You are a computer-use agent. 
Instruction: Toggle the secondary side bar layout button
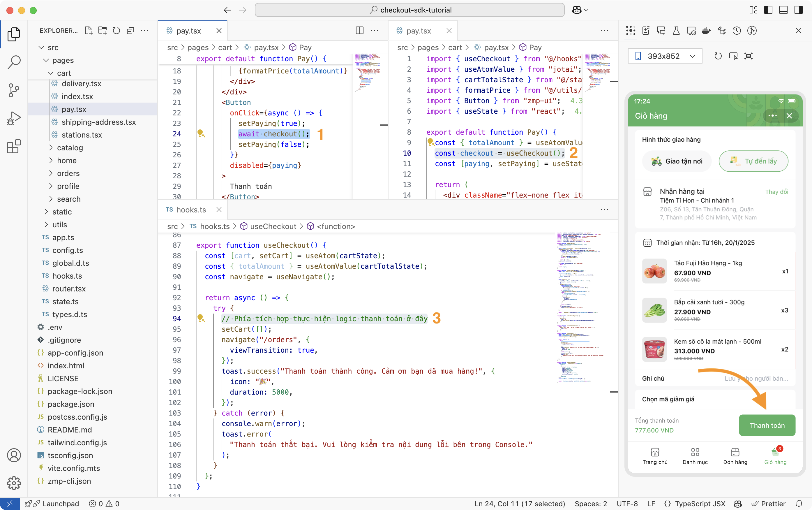click(799, 10)
